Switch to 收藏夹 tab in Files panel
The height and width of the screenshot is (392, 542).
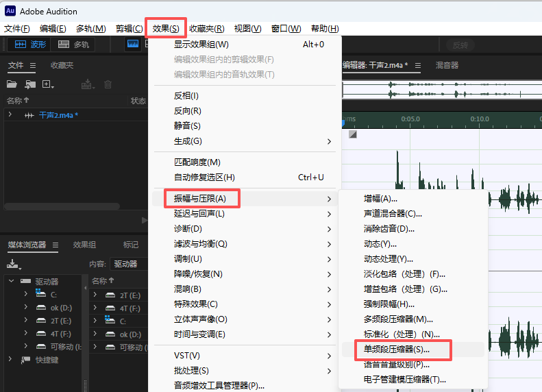62,65
